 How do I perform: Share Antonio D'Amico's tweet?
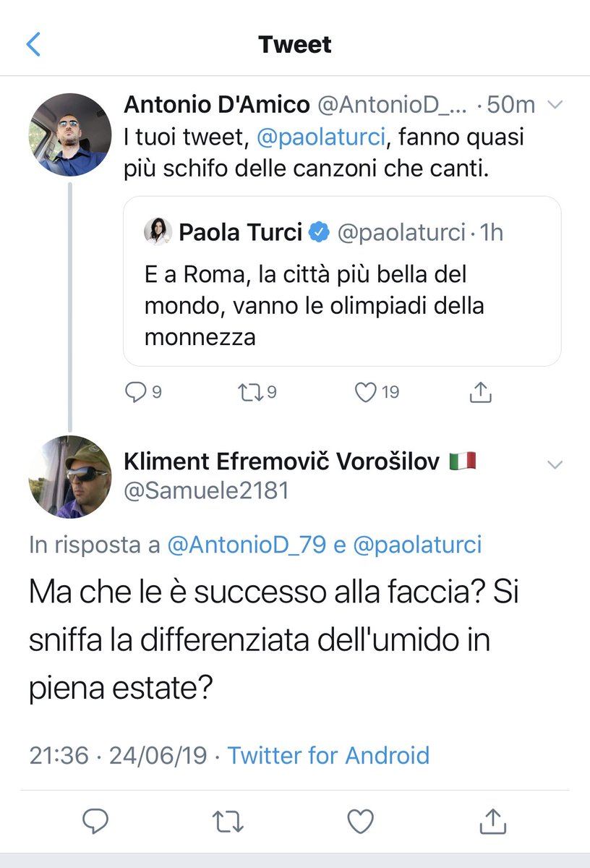point(481,392)
